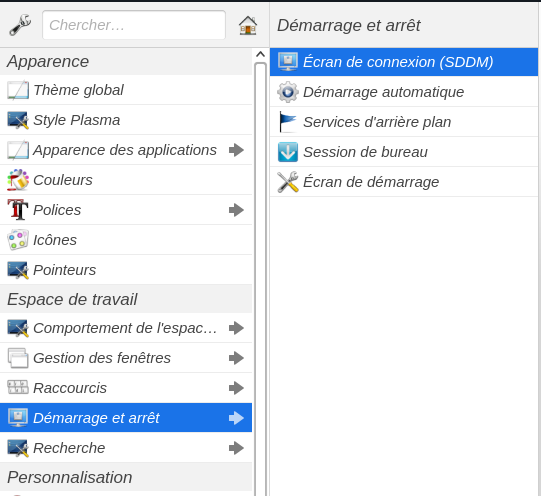The height and width of the screenshot is (496, 541).
Task: Open Session de bureau arrow icon
Action: coord(288,152)
